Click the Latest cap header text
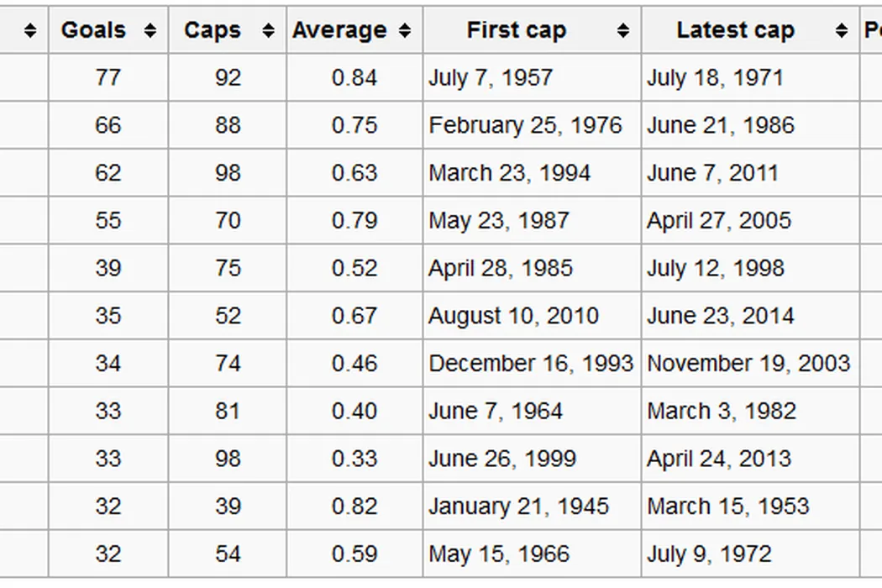 tap(735, 31)
